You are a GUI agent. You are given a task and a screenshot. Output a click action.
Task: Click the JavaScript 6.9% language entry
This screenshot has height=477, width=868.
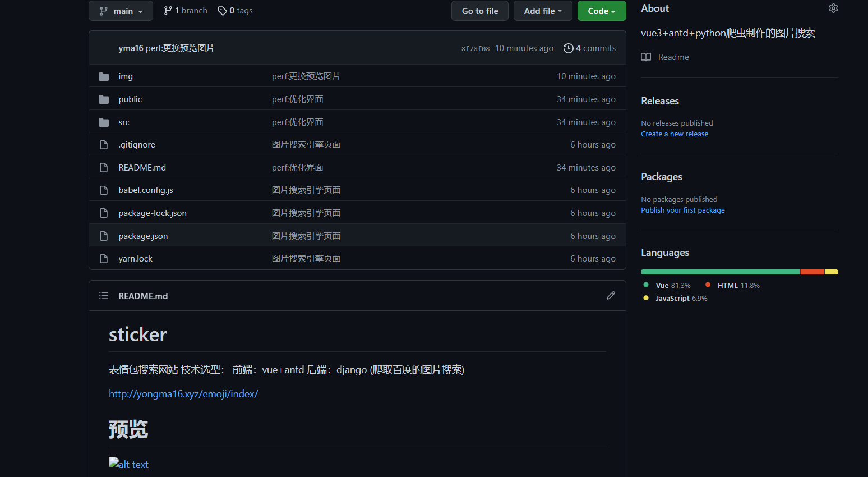(676, 298)
